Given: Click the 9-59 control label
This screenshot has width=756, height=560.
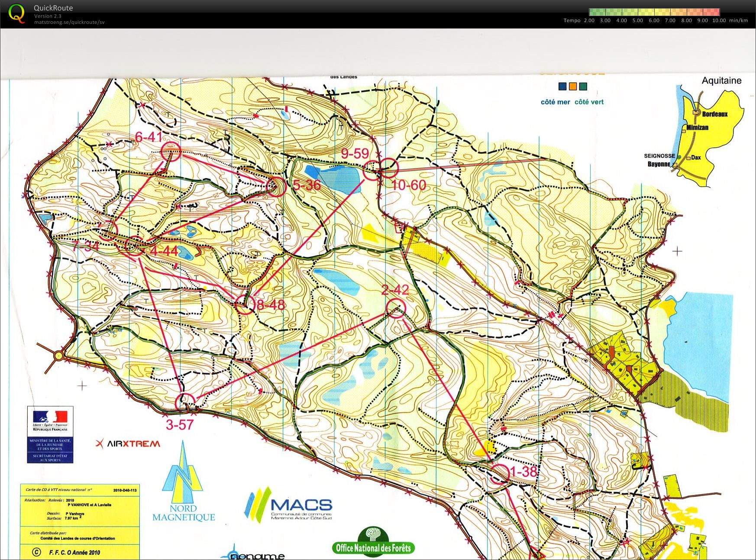Looking at the screenshot, I should point(355,153).
